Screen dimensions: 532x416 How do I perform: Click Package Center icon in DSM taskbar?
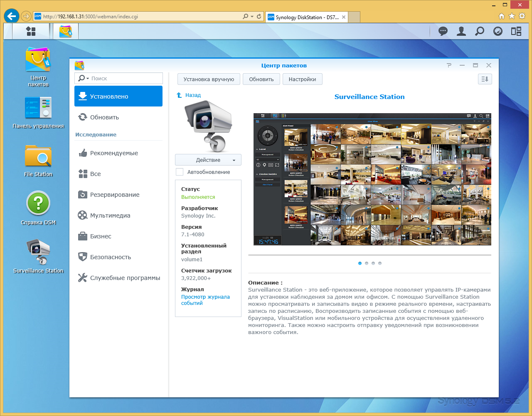[66, 31]
